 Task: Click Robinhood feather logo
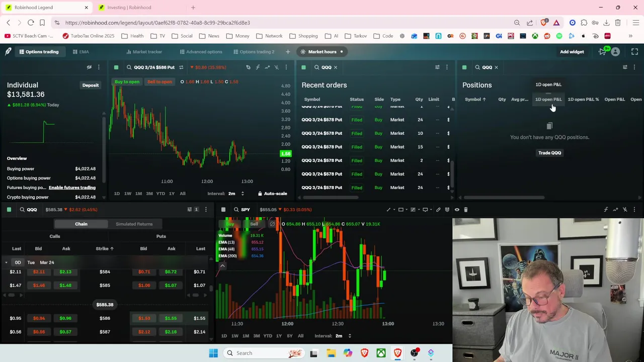point(8,52)
